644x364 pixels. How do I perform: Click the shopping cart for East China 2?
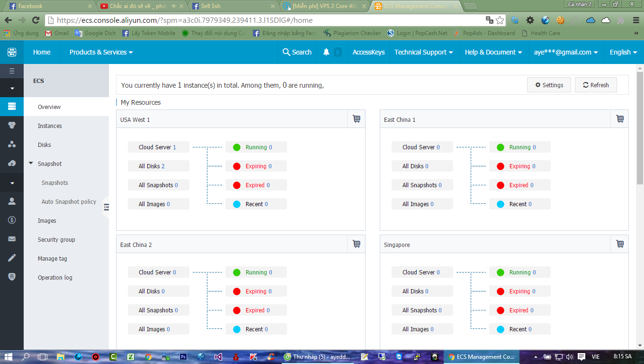tap(357, 244)
